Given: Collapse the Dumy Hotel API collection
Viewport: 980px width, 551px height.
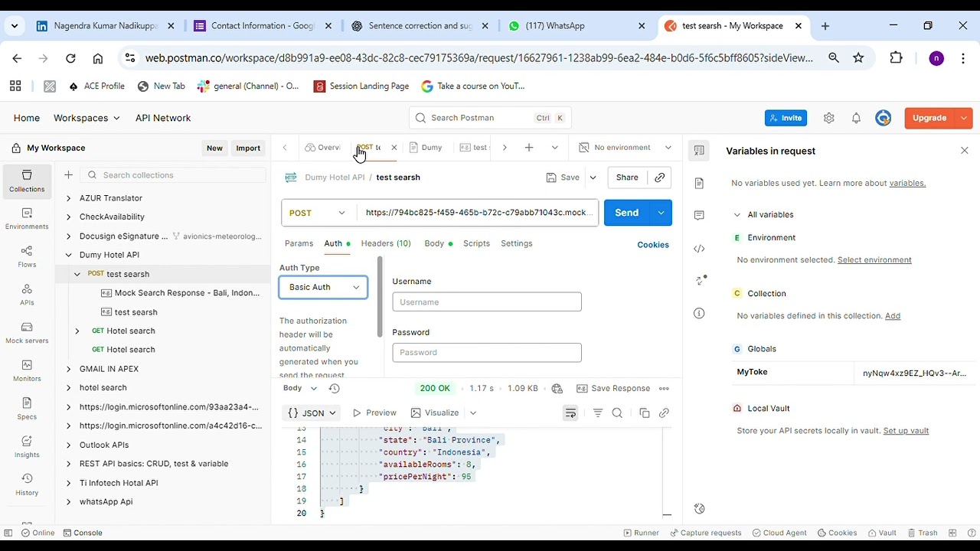Looking at the screenshot, I should click(68, 255).
